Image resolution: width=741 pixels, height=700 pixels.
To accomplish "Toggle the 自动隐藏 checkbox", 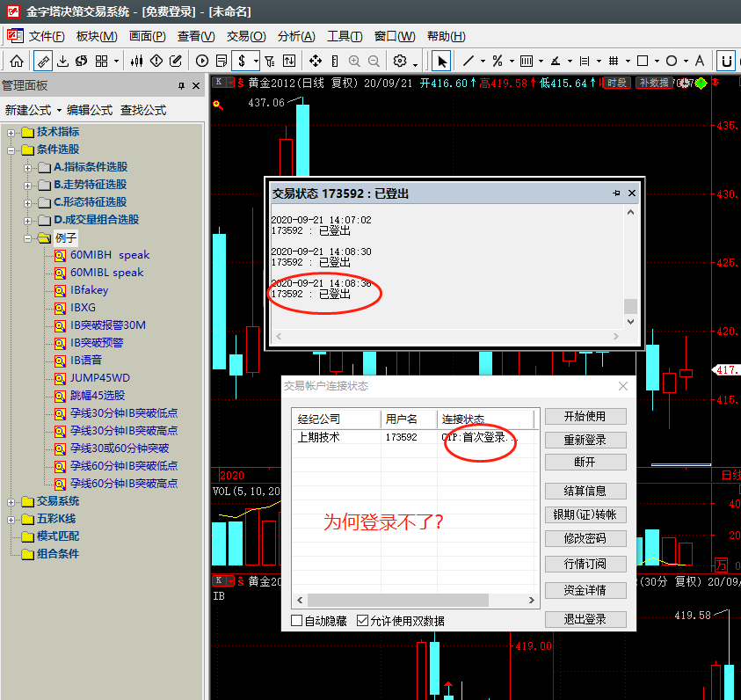I will (297, 621).
